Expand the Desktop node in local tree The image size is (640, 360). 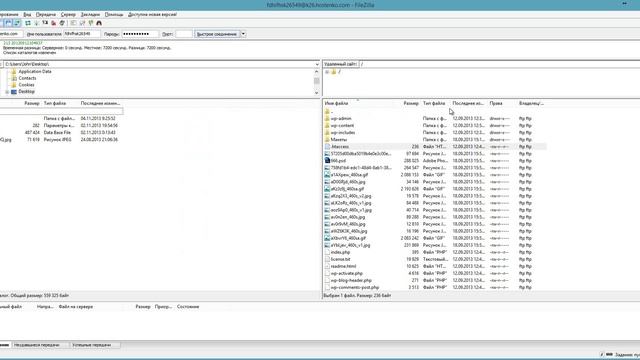[7, 92]
